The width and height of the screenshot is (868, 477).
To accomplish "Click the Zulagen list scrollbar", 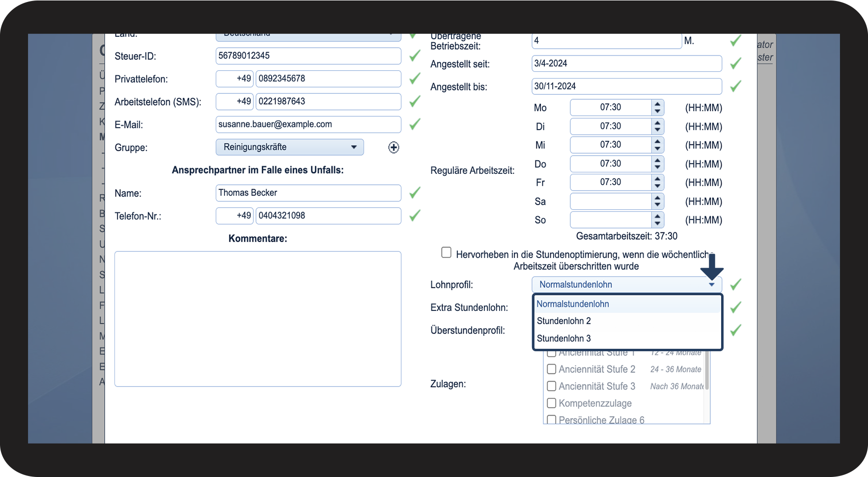I will point(707,369).
